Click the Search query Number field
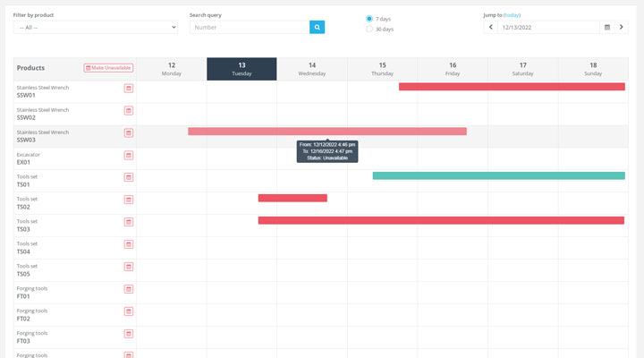 coord(250,27)
